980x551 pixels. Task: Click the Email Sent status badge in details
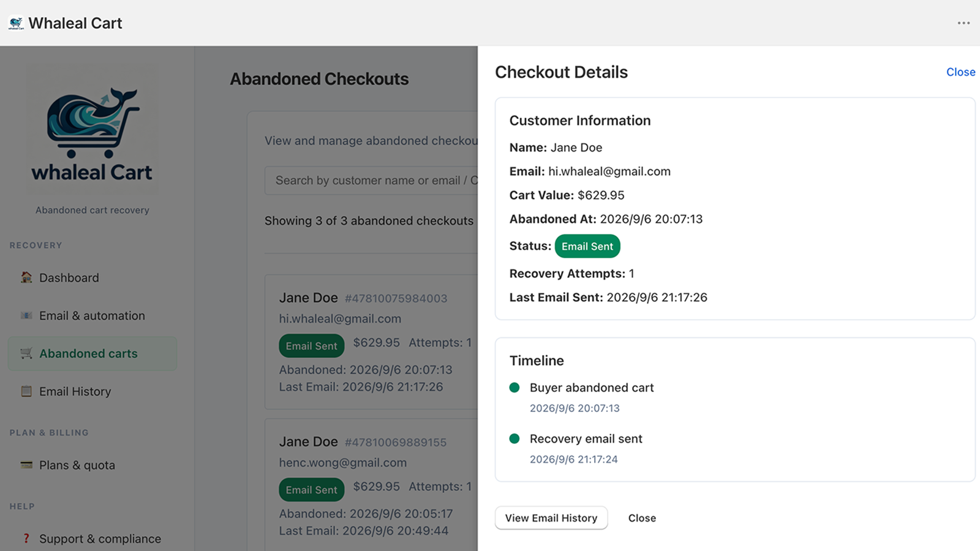coord(587,246)
